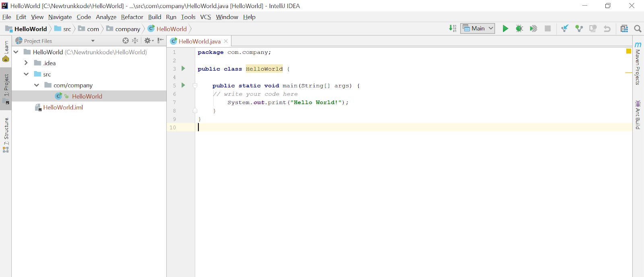Image resolution: width=644 pixels, height=277 pixels.
Task: Click src breadcrumb in navigation bar
Action: pyautogui.click(x=63, y=29)
